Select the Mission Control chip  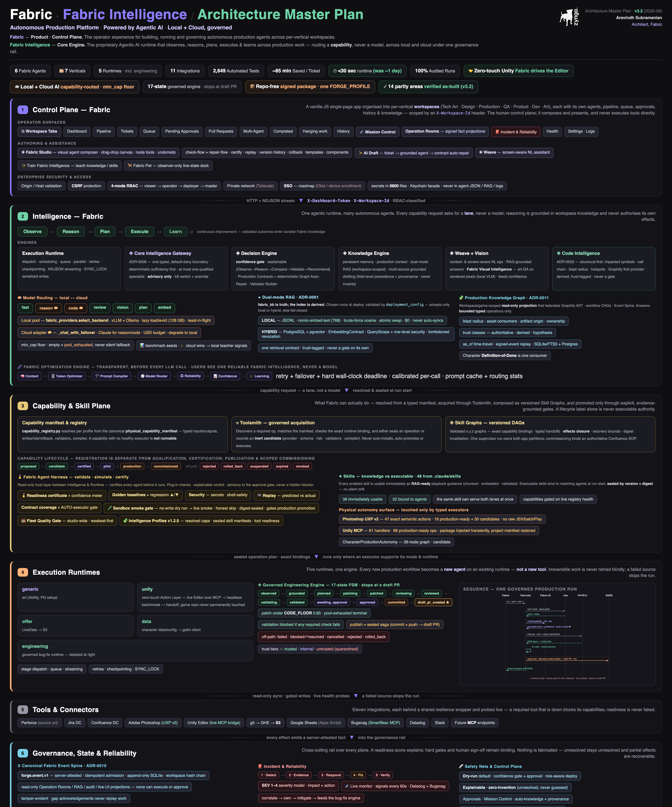pos(377,132)
